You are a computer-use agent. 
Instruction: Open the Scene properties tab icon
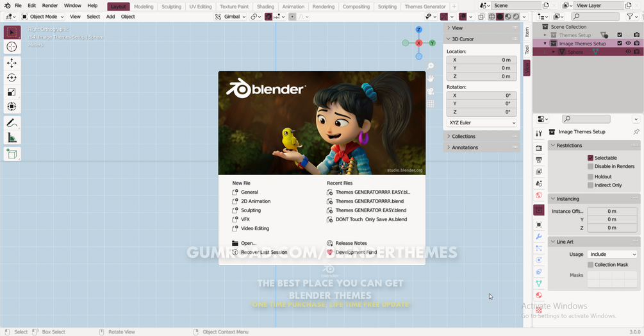[539, 183]
